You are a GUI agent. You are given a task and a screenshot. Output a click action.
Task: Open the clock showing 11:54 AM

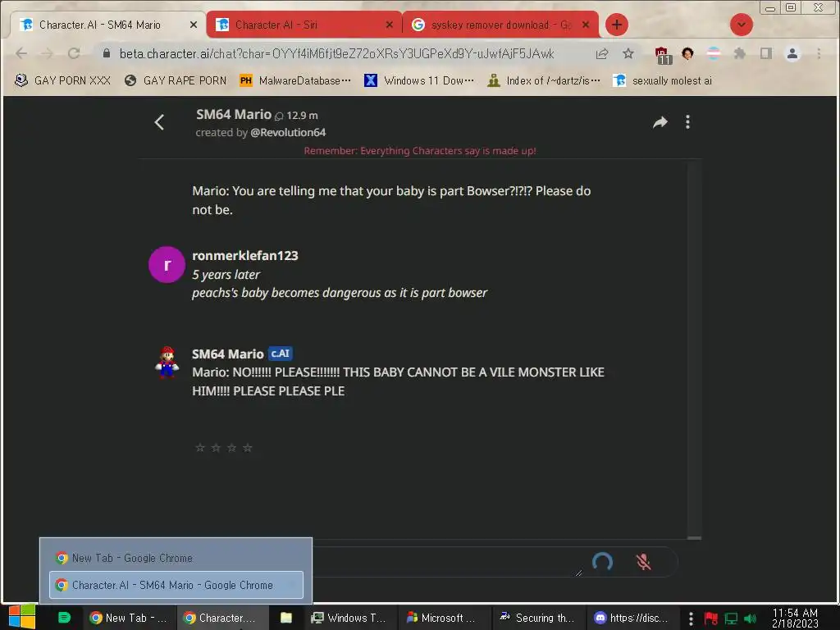[x=795, y=618]
